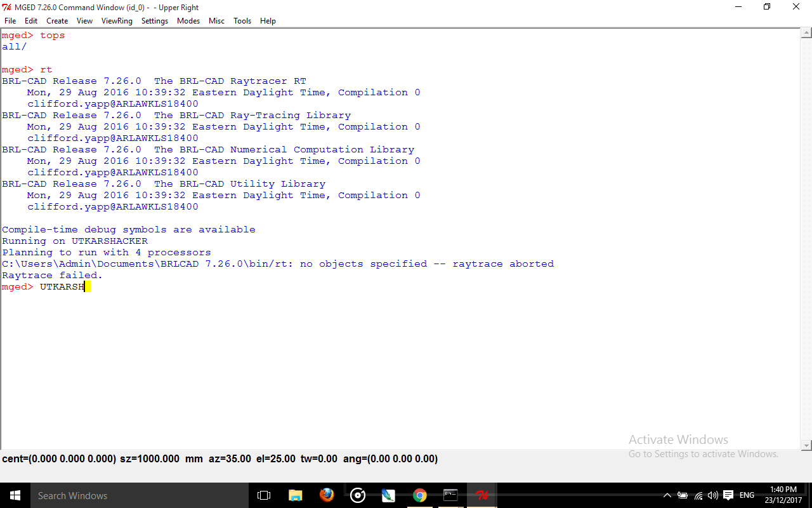Open the Windows Start menu

click(15, 495)
